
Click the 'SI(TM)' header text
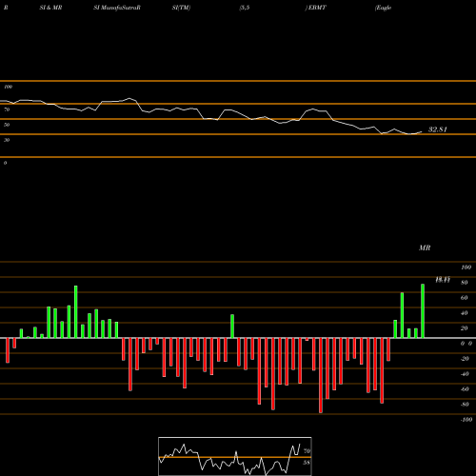181,8
